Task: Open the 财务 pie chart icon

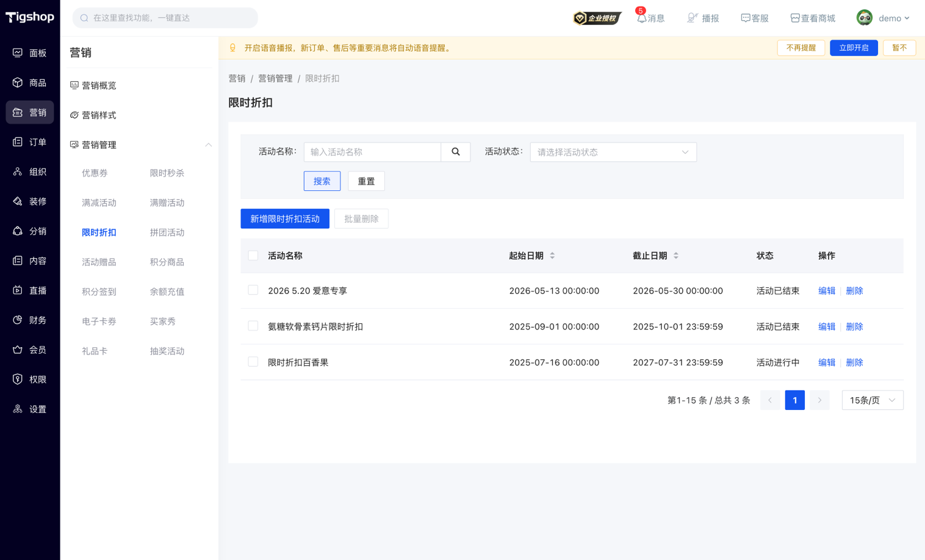Action: (x=18, y=320)
